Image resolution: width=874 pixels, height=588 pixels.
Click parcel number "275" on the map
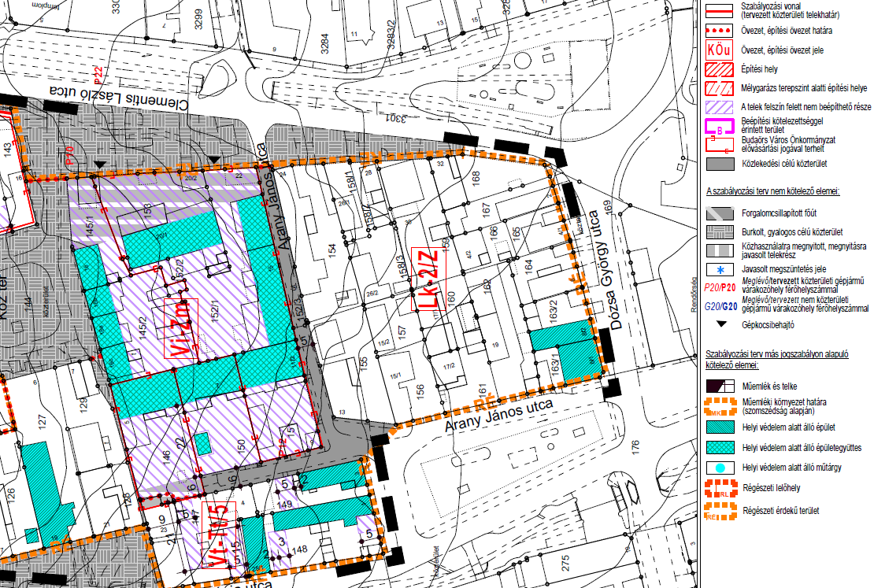click(565, 562)
